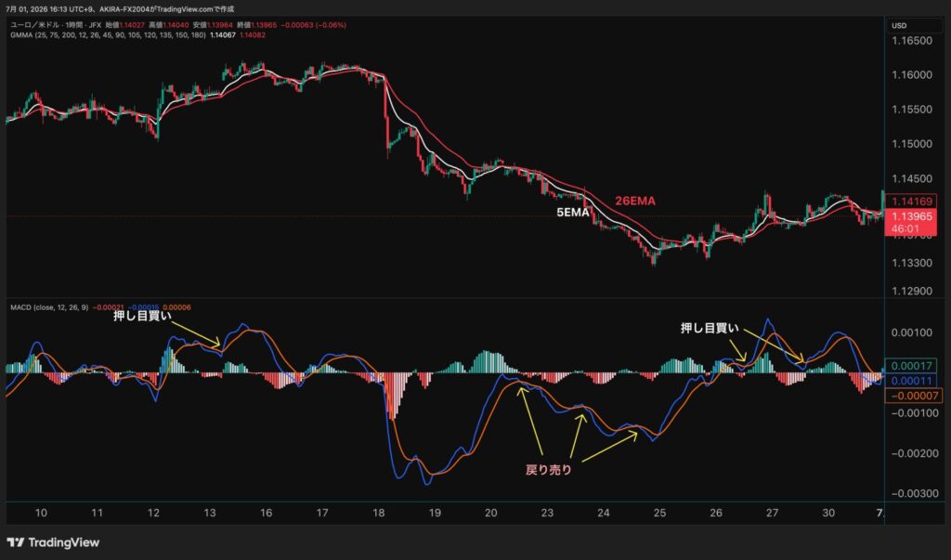
Task: Select the 5EMA white text annotation
Action: [572, 213]
